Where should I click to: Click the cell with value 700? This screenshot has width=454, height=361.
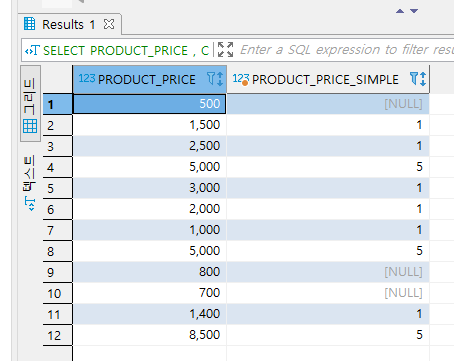tap(149, 293)
